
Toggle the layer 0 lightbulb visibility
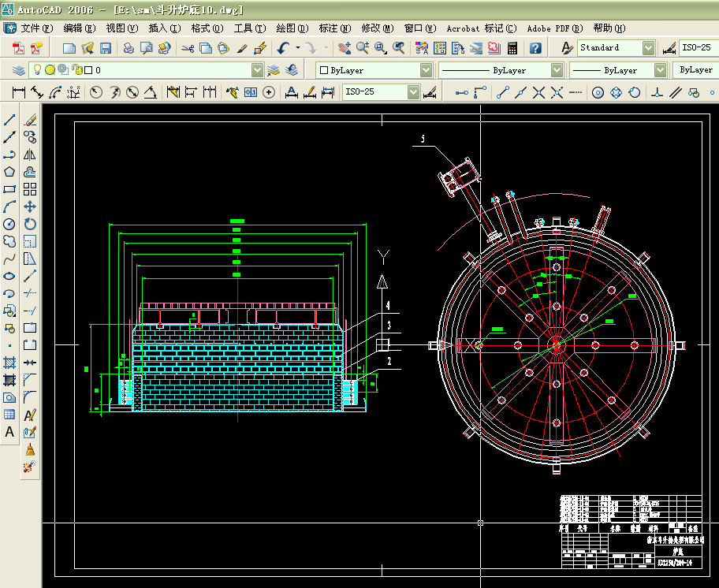[x=37, y=69]
